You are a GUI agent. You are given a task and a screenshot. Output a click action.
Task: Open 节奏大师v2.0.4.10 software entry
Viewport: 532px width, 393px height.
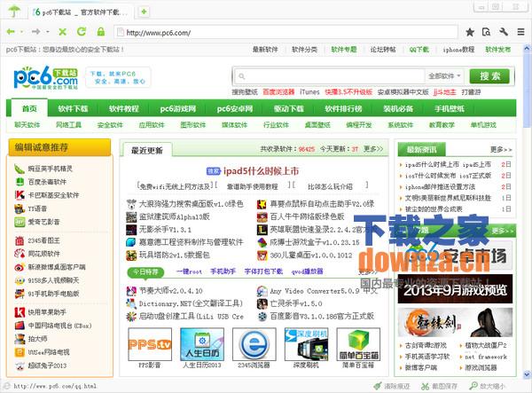pos(170,290)
